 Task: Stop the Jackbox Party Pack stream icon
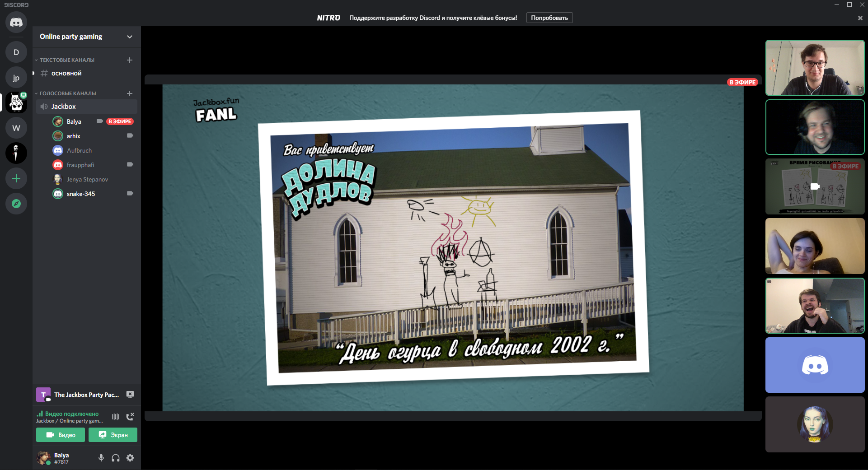click(x=130, y=395)
